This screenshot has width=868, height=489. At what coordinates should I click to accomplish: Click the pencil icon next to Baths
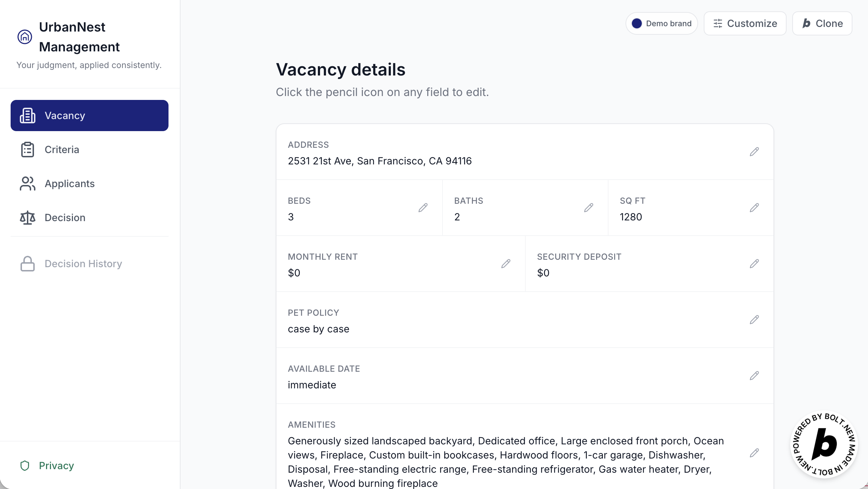pos(588,208)
